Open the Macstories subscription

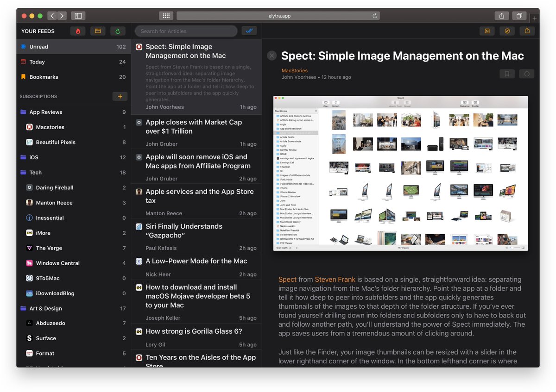[x=74, y=127]
